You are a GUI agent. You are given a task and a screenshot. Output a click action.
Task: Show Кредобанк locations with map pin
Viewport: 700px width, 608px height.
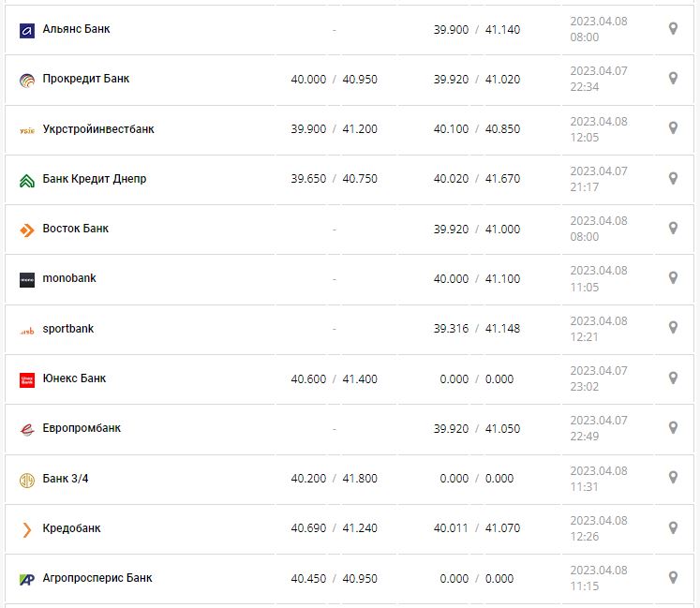pos(673,527)
